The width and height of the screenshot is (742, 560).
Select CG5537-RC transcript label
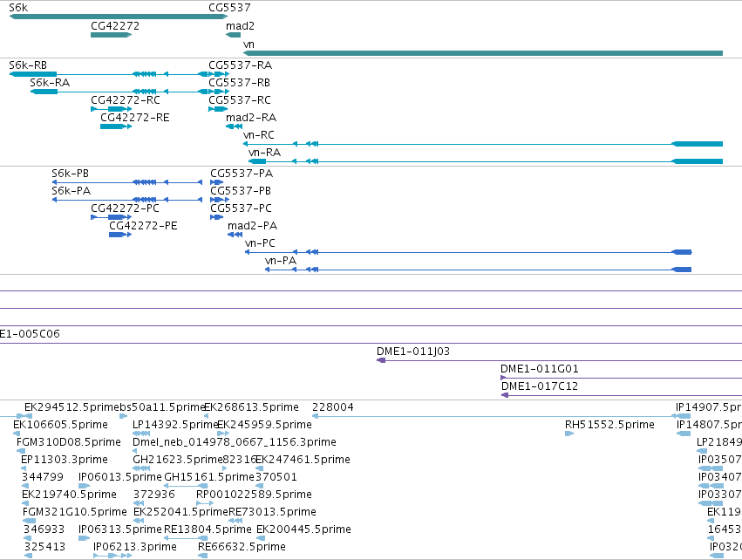[240, 100]
